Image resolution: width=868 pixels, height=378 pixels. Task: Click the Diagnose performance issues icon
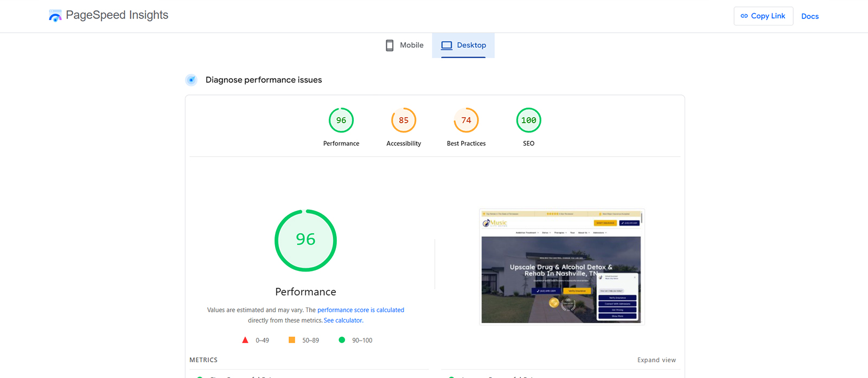[x=192, y=80]
